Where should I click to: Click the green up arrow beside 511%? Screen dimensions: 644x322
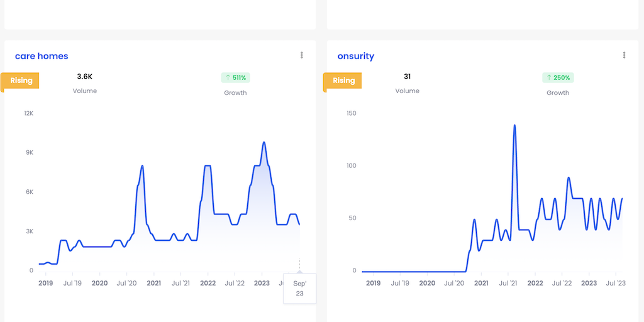coord(227,77)
